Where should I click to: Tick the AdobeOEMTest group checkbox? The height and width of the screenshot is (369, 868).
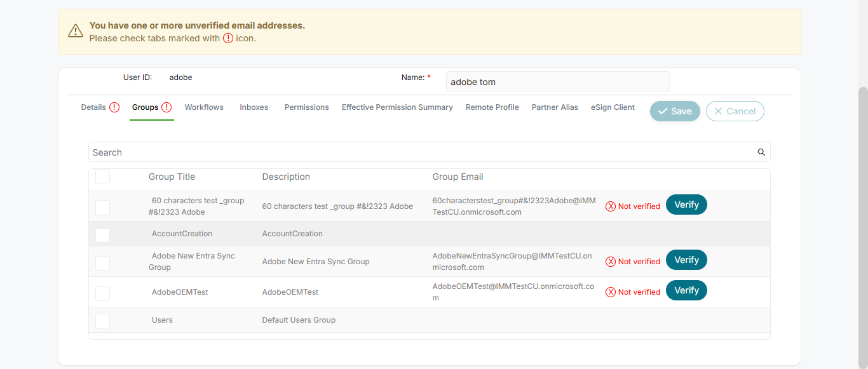coord(102,293)
